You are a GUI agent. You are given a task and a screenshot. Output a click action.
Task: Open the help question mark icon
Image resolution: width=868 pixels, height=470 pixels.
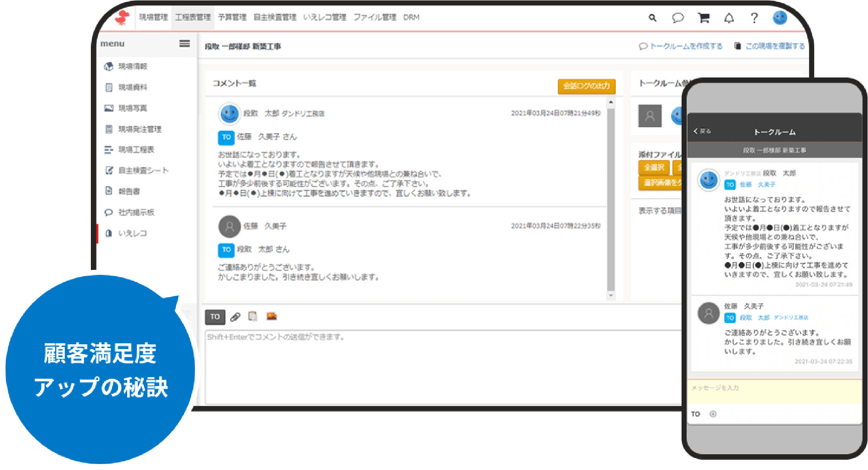point(754,18)
